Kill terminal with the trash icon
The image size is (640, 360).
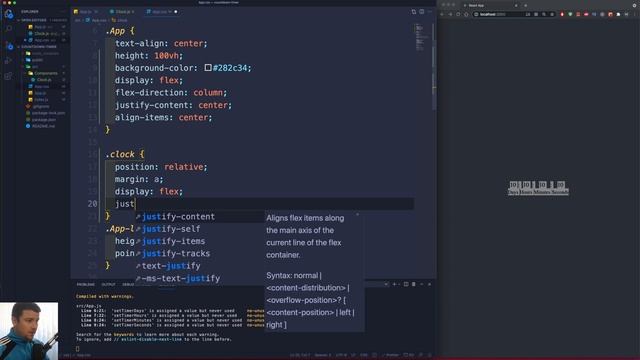click(413, 284)
